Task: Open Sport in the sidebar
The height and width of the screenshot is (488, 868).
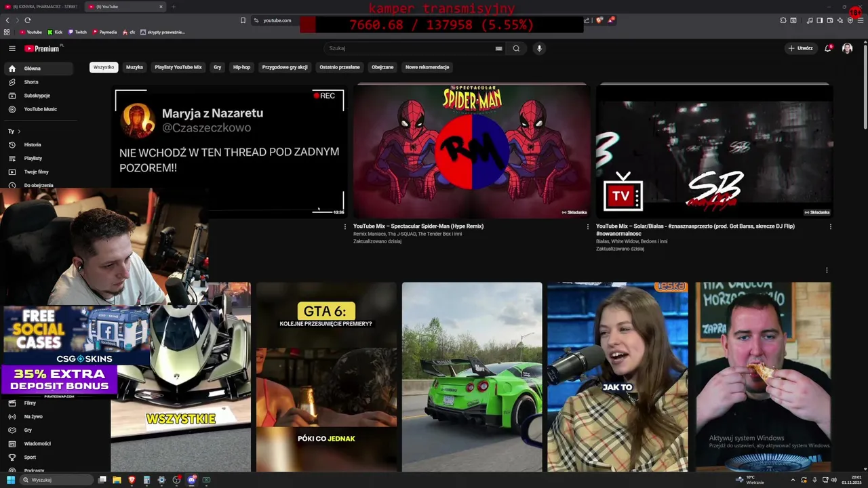Action: click(38, 457)
